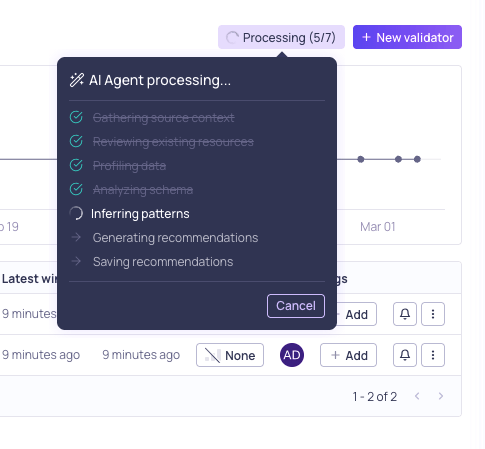This screenshot has width=485, height=449.
Task: Click the AI Agent processing... heading
Action: (x=160, y=80)
